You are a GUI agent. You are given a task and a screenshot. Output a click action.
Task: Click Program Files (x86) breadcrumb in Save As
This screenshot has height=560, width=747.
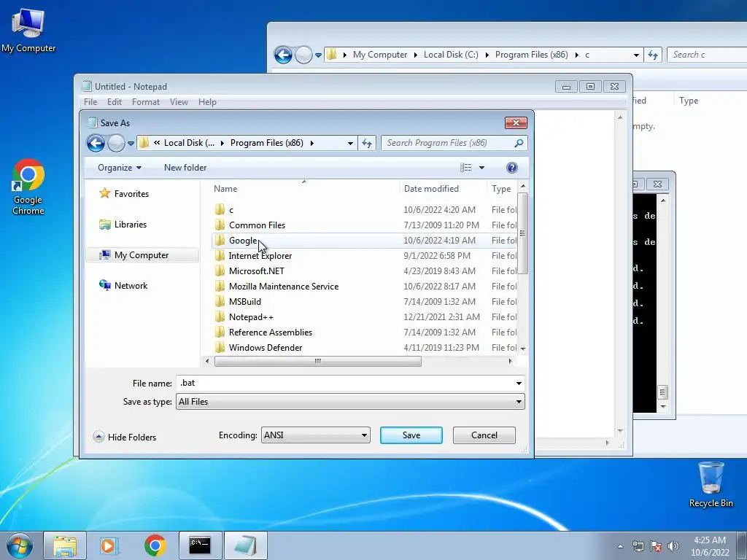click(x=267, y=143)
